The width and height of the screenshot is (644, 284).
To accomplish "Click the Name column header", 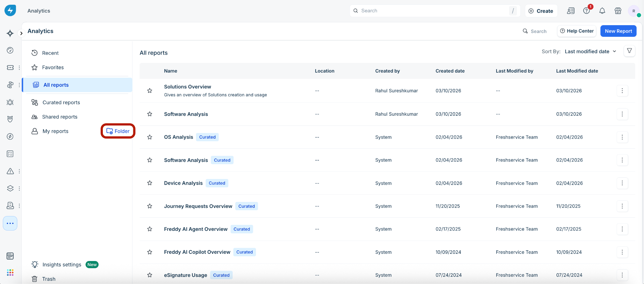I will [170, 71].
